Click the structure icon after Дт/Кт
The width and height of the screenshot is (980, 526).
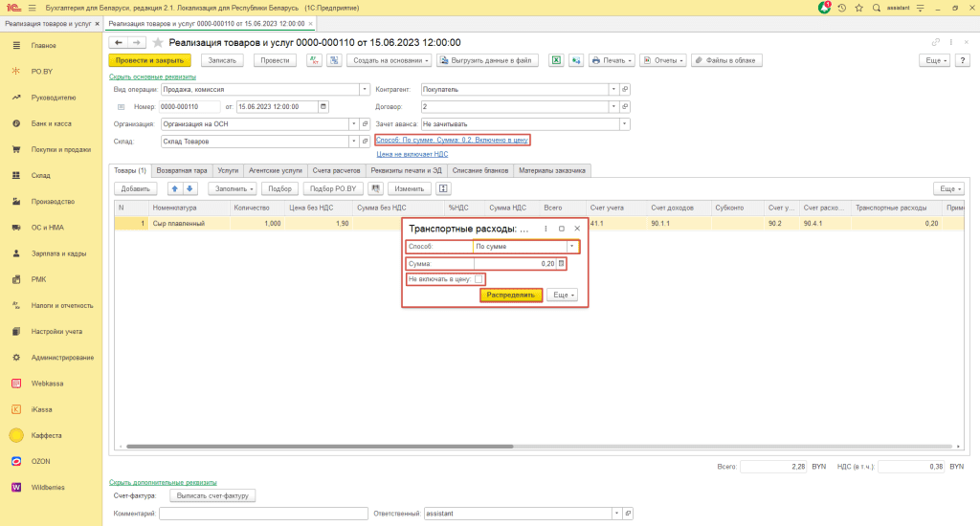click(x=334, y=60)
